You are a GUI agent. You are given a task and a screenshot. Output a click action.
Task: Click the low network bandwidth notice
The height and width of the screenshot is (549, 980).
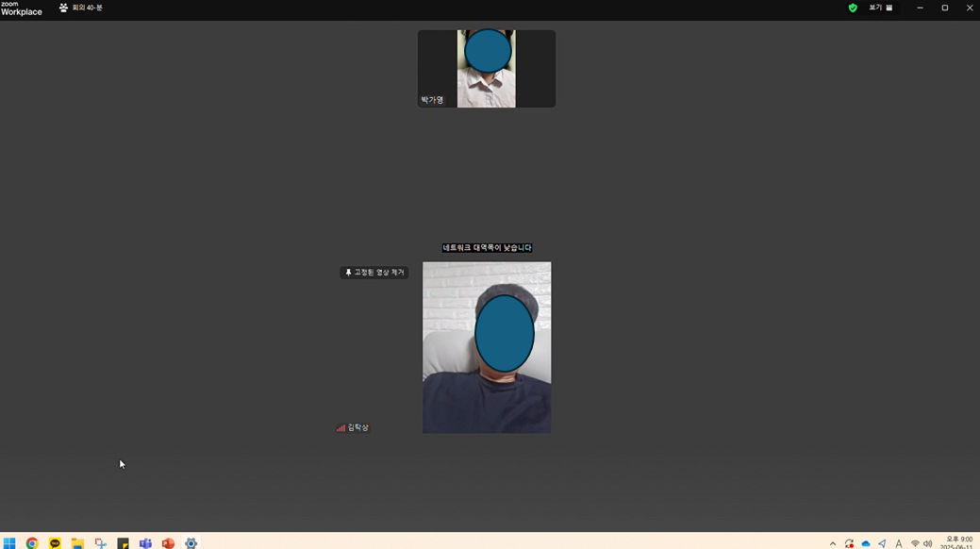click(x=487, y=248)
